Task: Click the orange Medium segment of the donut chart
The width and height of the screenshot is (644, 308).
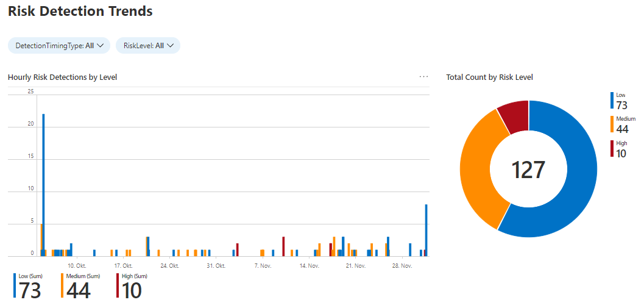Action: [476, 168]
